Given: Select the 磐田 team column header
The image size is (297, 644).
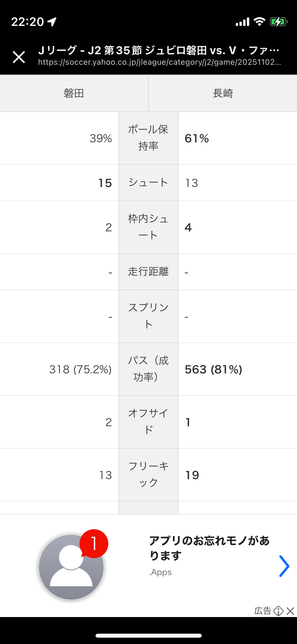Looking at the screenshot, I should click(74, 93).
